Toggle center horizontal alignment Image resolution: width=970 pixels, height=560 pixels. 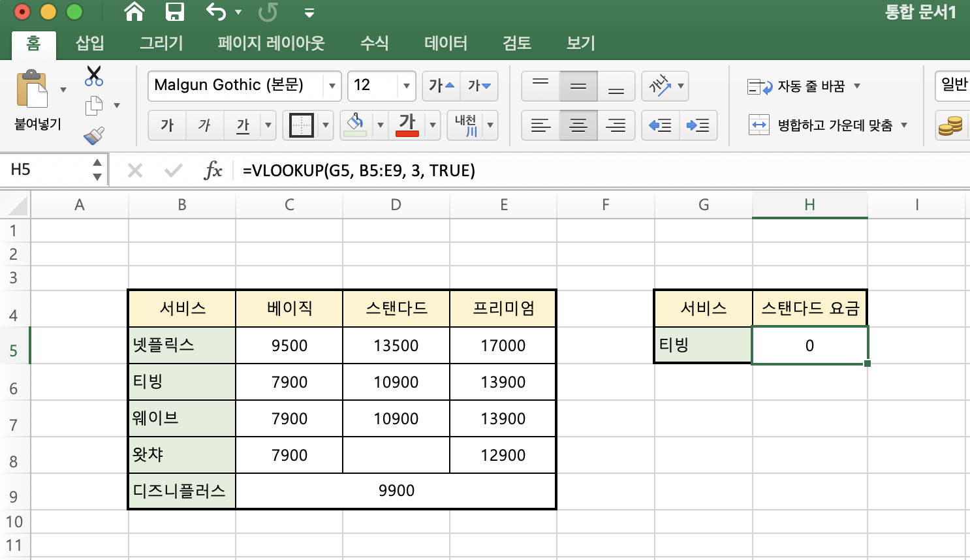point(578,125)
